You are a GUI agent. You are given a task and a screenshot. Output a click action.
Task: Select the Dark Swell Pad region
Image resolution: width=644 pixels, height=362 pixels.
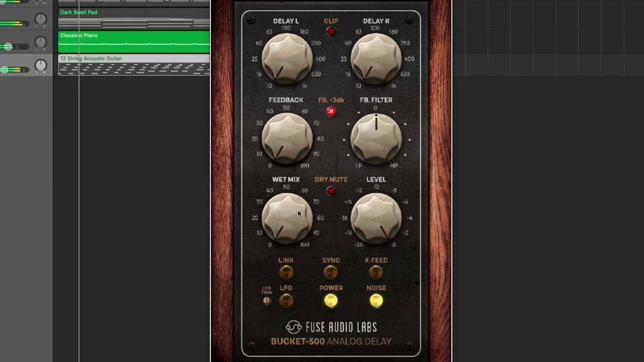(134, 18)
